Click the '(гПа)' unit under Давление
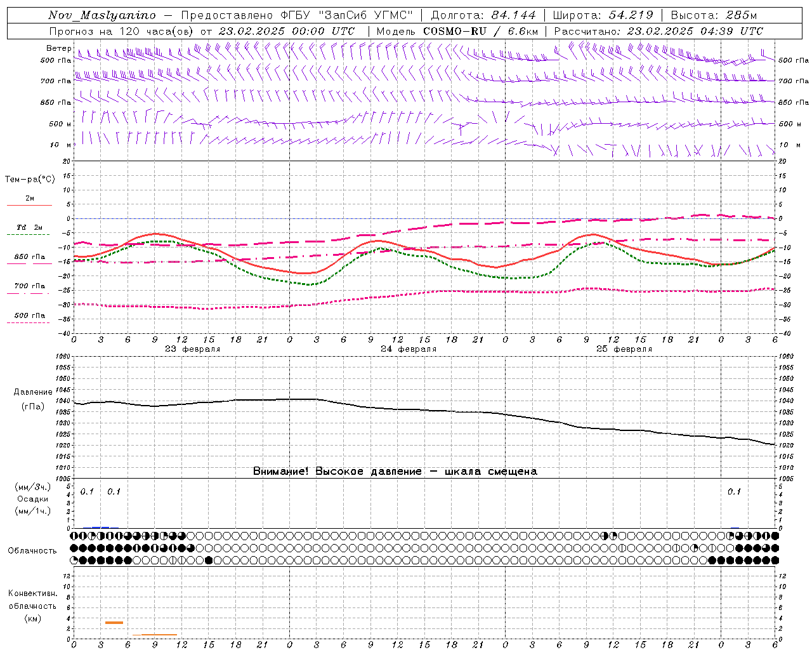The image size is (812, 650). pos(33,406)
